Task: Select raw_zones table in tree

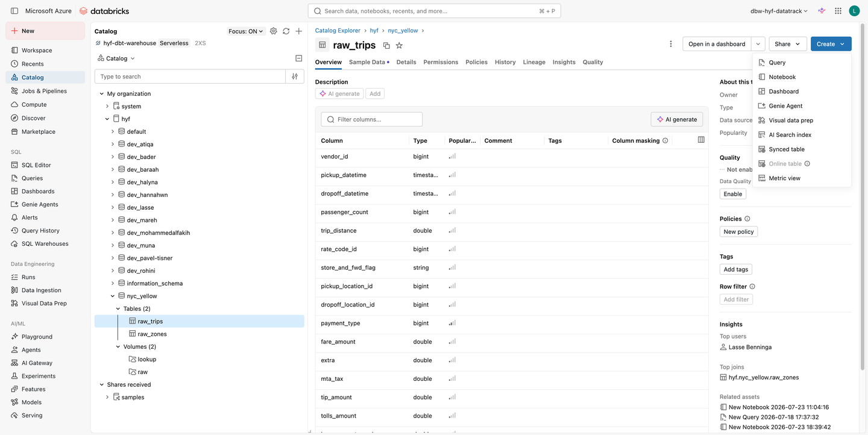Action: 152,334
